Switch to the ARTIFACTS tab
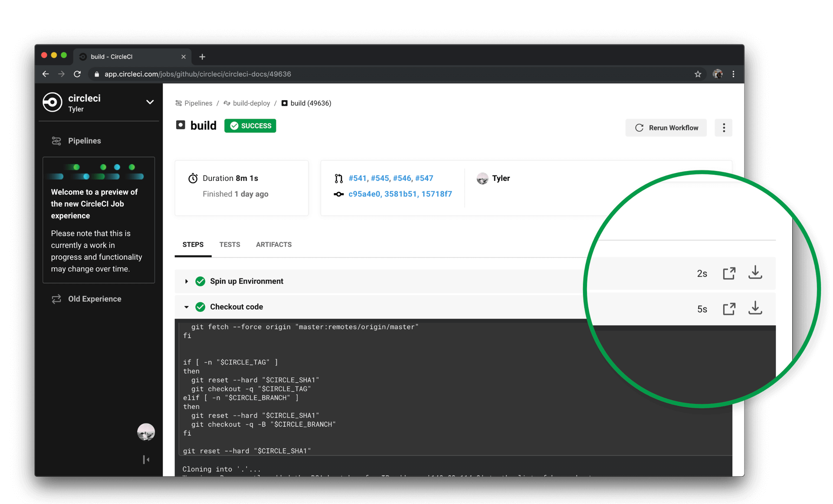 [274, 245]
